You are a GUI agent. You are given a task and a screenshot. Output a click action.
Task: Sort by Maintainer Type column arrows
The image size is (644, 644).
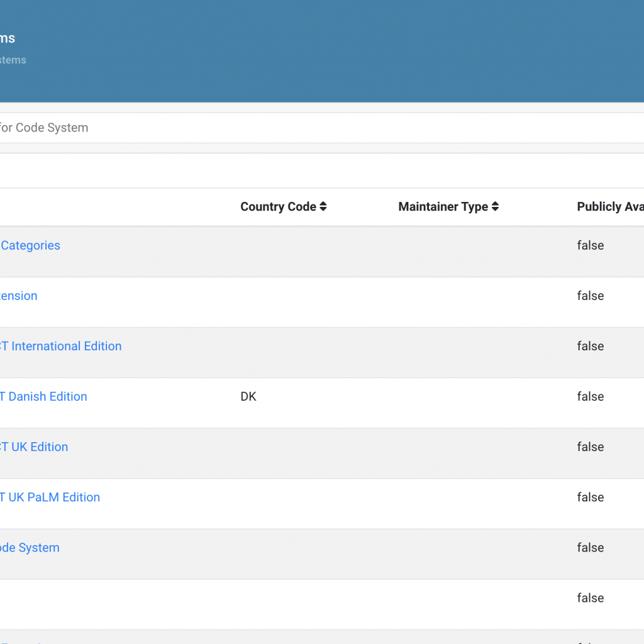point(495,206)
